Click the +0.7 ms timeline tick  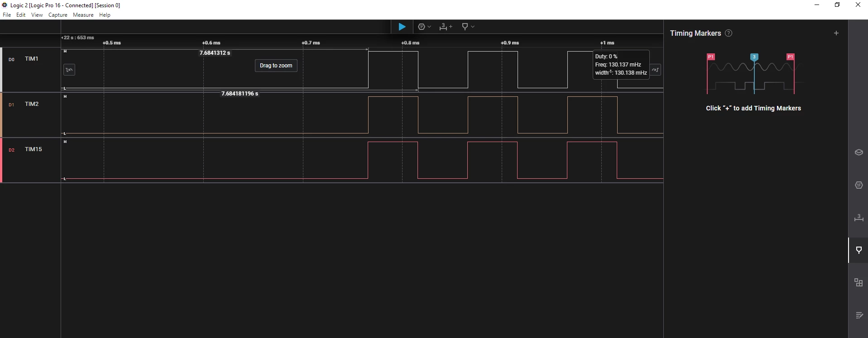tap(311, 43)
